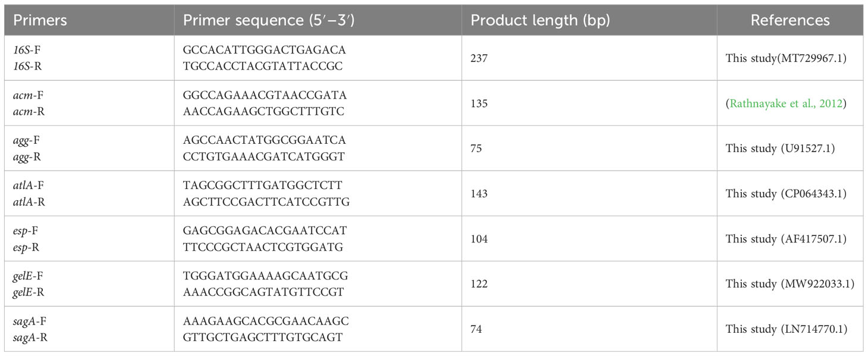The height and width of the screenshot is (356, 868).
Task: Select the Product length (bp) header
Action: tap(540, 20)
